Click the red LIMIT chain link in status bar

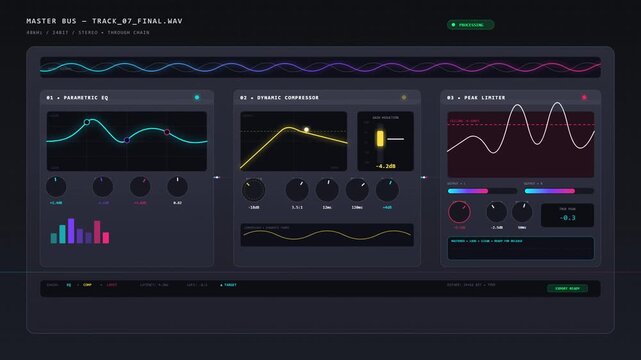[x=112, y=285]
